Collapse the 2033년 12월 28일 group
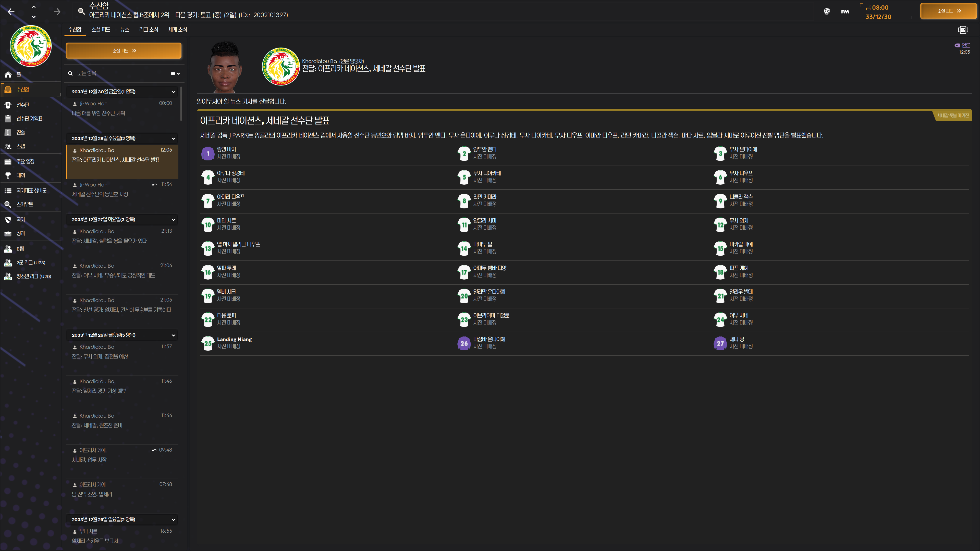Image resolution: width=980 pixels, height=551 pixels. click(174, 139)
